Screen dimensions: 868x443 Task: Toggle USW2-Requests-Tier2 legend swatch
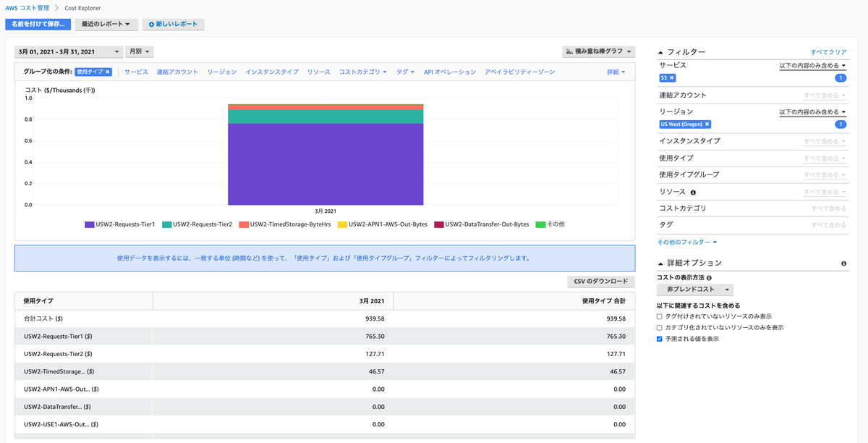(x=166, y=224)
